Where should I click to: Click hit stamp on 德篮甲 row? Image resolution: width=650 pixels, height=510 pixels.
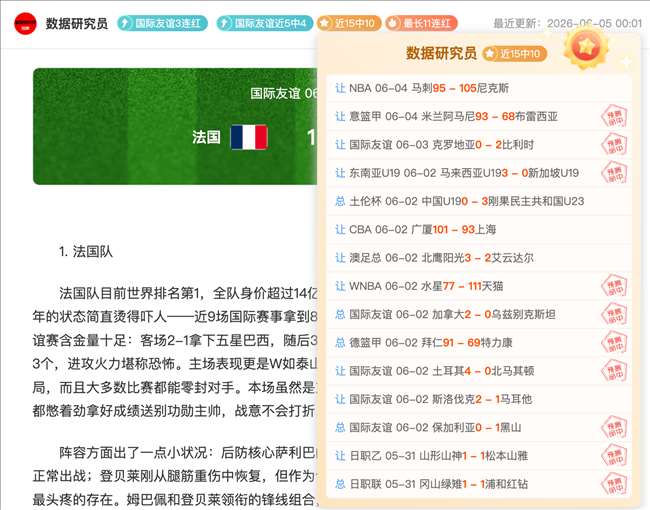point(614,343)
